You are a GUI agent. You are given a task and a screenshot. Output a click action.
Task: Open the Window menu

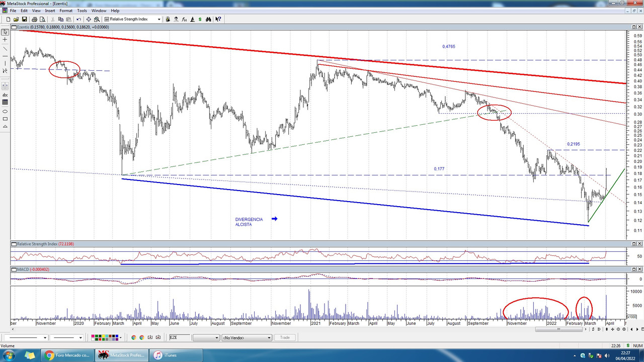(99, 11)
